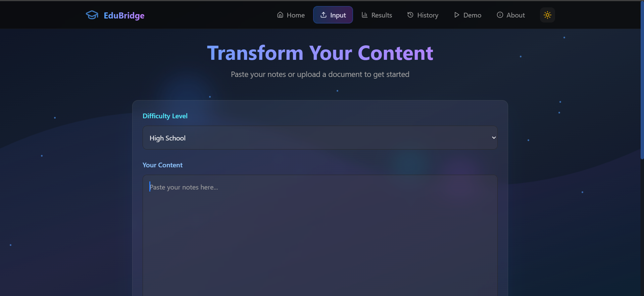644x296 pixels.
Task: Click the subtitle about pasting notes or uploading
Action: coord(320,75)
